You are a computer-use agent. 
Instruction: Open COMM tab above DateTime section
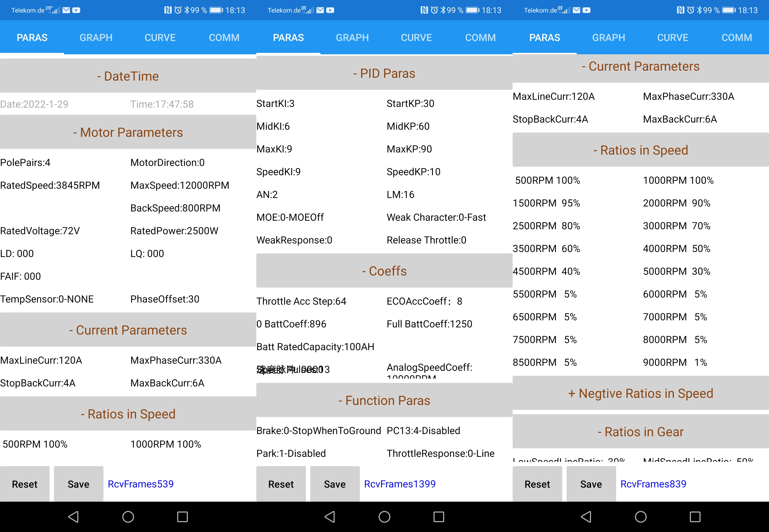coord(224,38)
